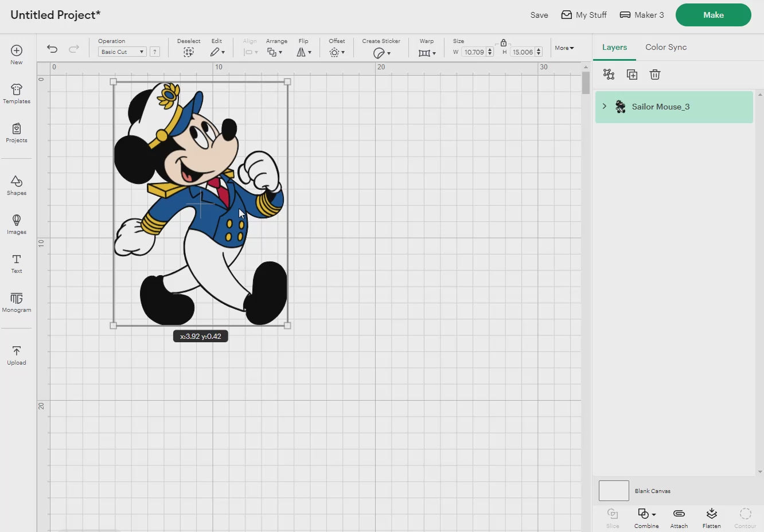
Task: Click the height stepper arrows
Action: click(x=539, y=52)
